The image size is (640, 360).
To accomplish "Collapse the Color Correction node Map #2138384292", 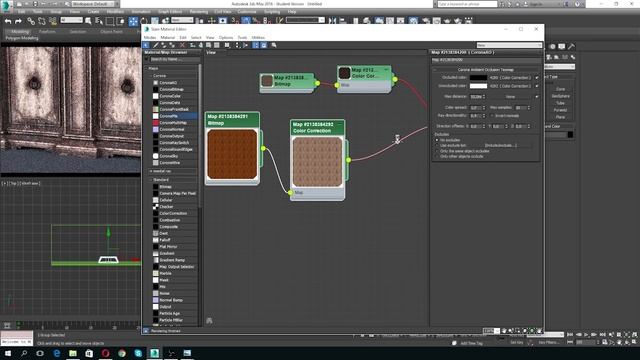I will 340,124.
